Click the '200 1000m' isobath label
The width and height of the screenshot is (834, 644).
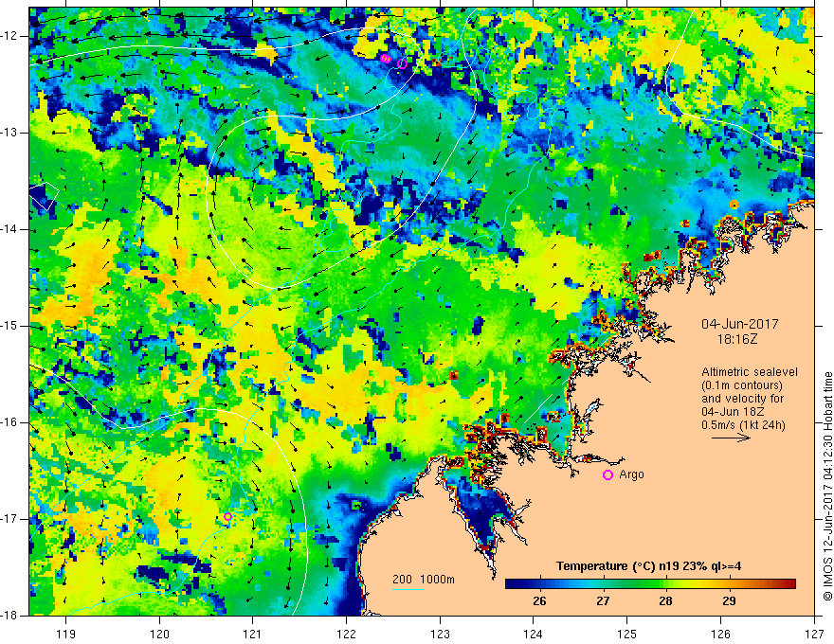click(x=424, y=580)
